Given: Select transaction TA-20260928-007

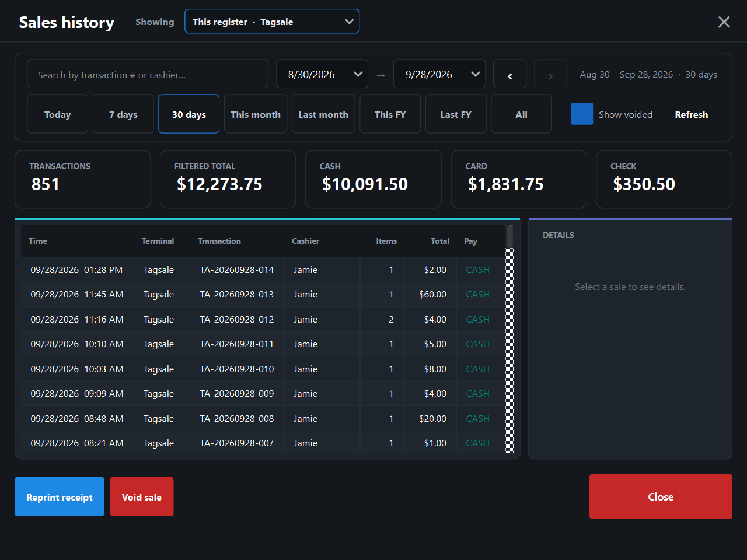Looking at the screenshot, I should tap(263, 442).
